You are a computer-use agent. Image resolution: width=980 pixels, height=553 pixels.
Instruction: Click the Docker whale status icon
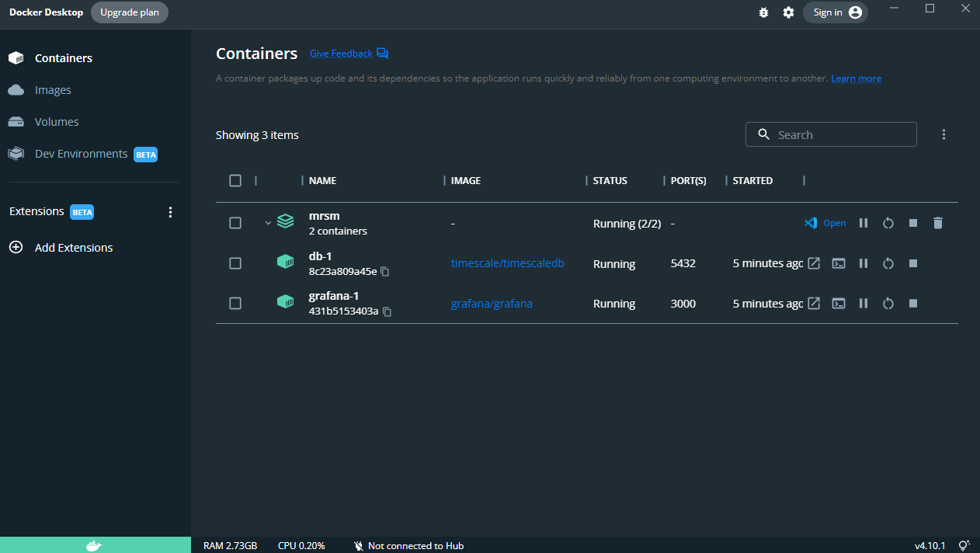[93, 545]
